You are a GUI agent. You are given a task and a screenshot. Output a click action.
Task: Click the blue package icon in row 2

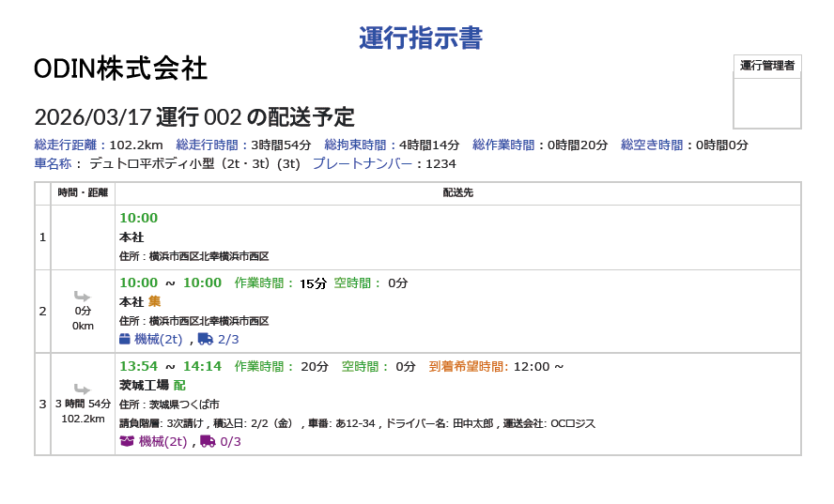tap(125, 339)
